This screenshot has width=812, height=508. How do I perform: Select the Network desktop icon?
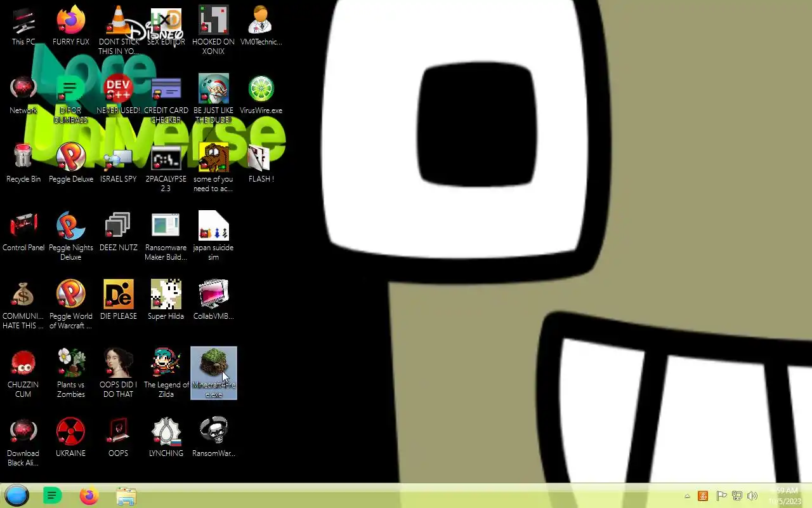coord(23,95)
